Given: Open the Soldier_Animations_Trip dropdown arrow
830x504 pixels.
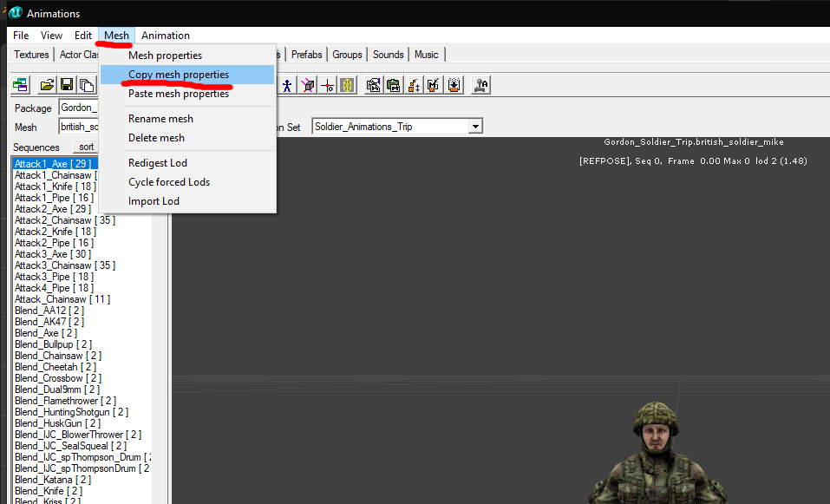Looking at the screenshot, I should [475, 127].
